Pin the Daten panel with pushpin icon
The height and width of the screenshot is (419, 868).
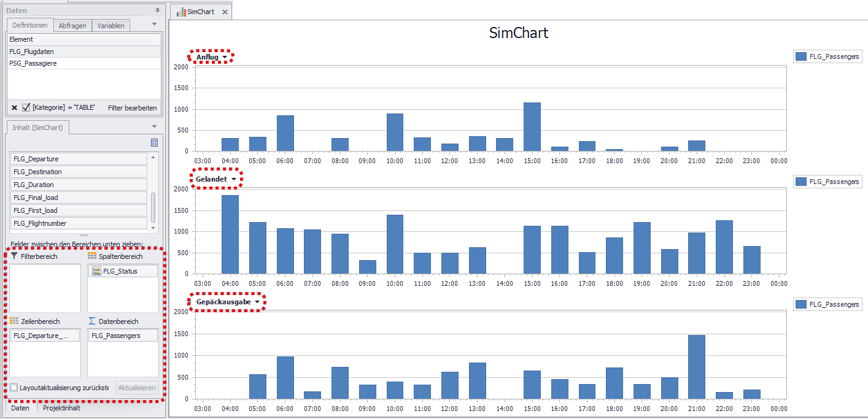coord(157,10)
